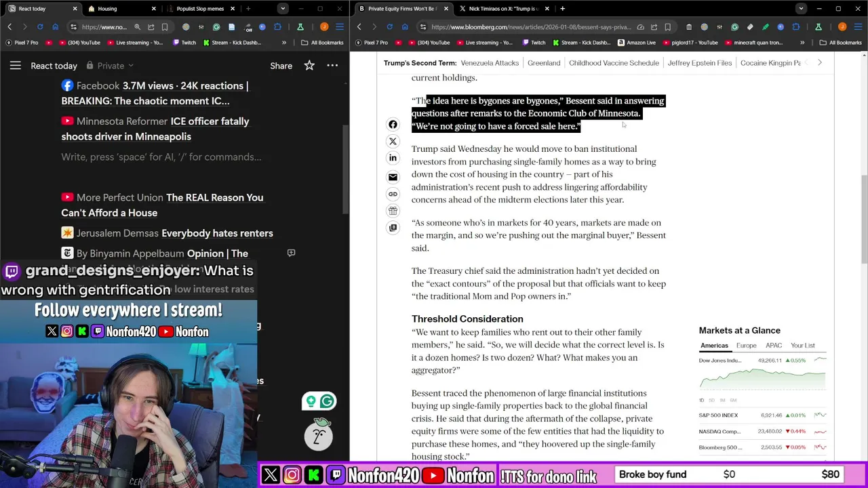Open the Notion sidebar hamburger menu
The height and width of the screenshot is (488, 868).
(x=15, y=66)
